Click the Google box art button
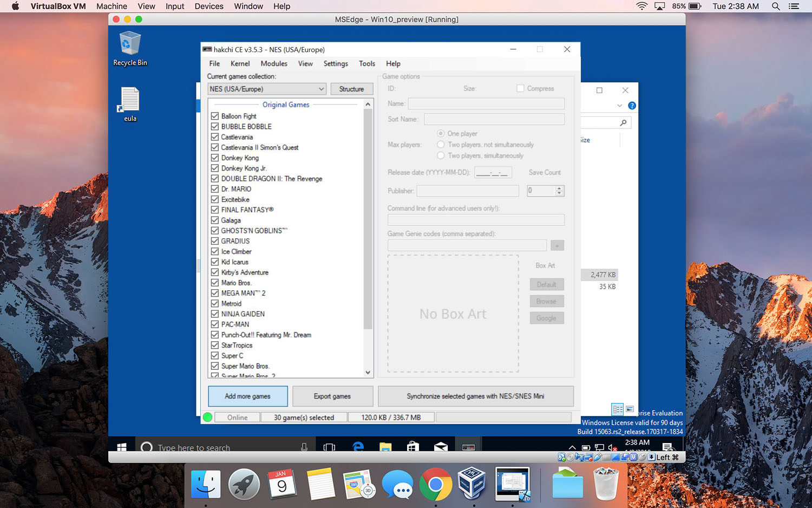Screen dimensions: 812x508 546,318
